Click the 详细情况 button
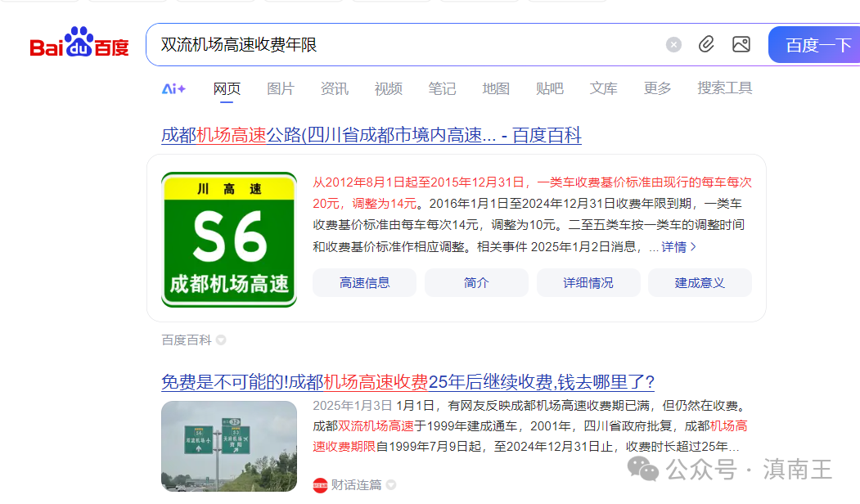Image resolution: width=860 pixels, height=504 pixels. point(588,283)
